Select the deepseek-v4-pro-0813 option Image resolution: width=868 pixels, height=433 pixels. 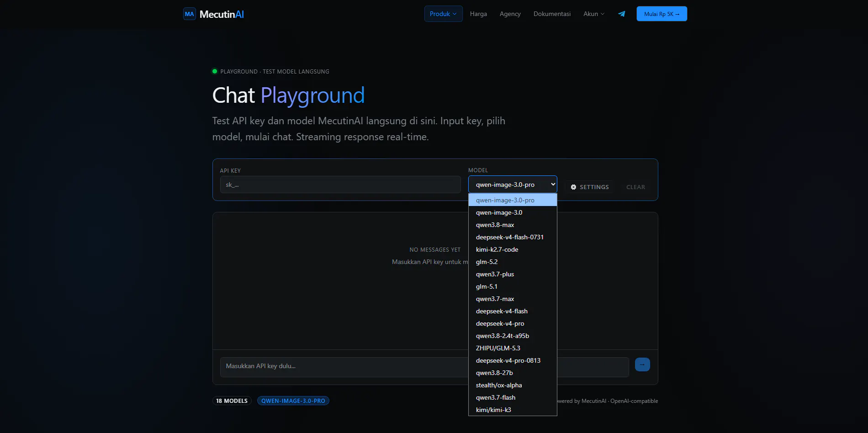coord(513,360)
